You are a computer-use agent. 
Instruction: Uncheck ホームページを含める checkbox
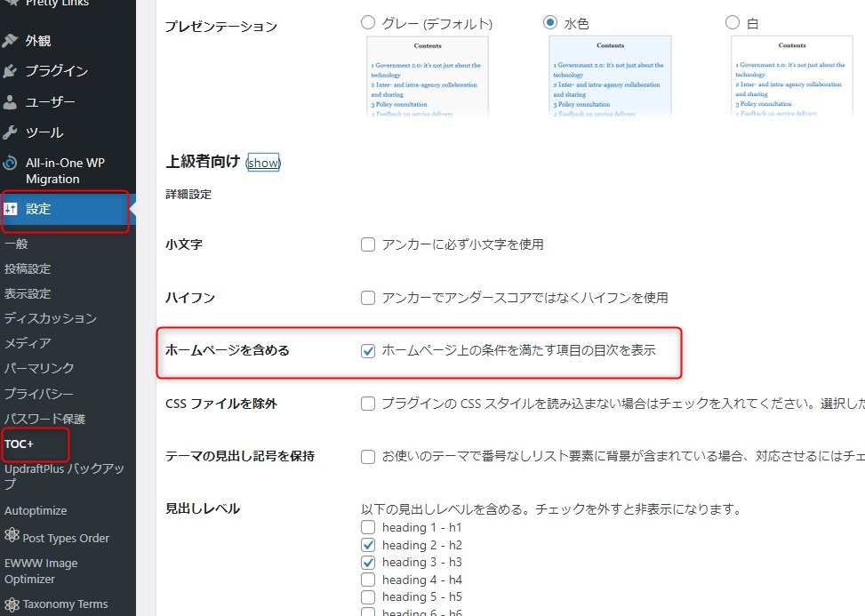coord(368,351)
